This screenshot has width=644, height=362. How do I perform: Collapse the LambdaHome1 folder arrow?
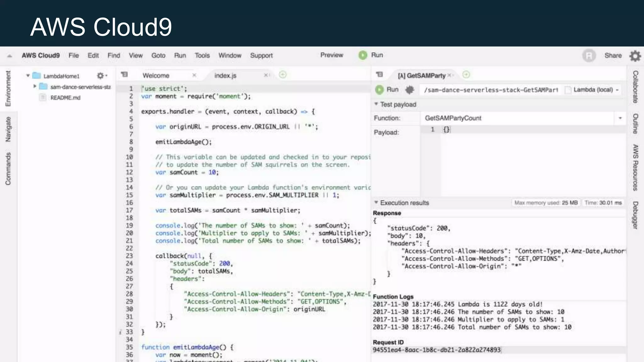pos(28,76)
